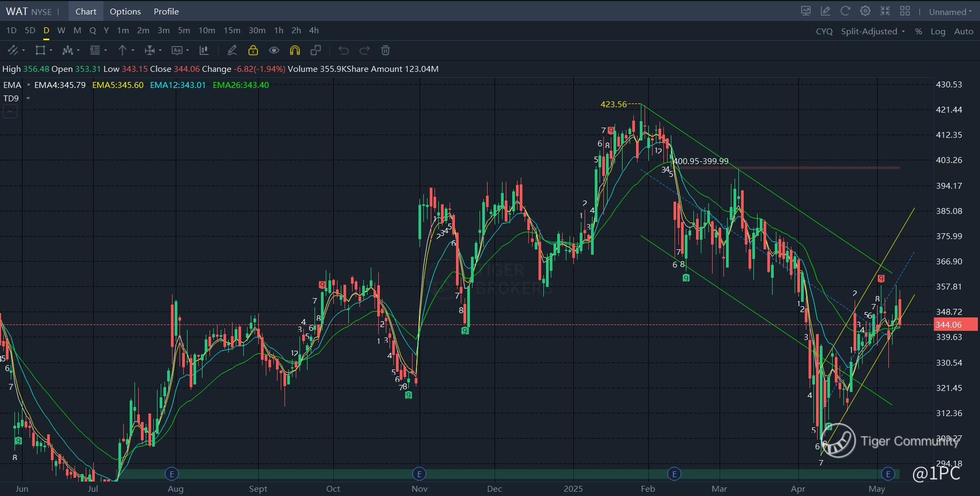Click the earnings E marker near Nov
This screenshot has height=496, width=980.
point(419,473)
